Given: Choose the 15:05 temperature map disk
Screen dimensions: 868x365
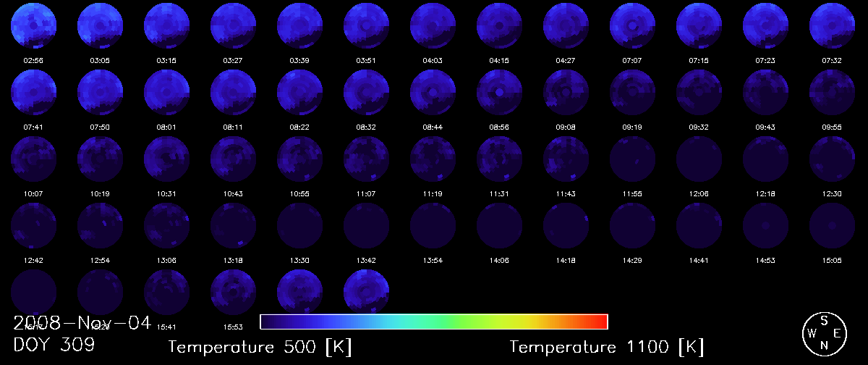Looking at the screenshot, I should pos(832,226).
